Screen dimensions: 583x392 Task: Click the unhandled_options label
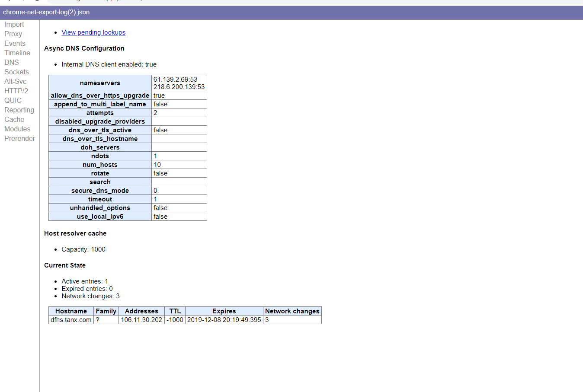[x=100, y=208]
